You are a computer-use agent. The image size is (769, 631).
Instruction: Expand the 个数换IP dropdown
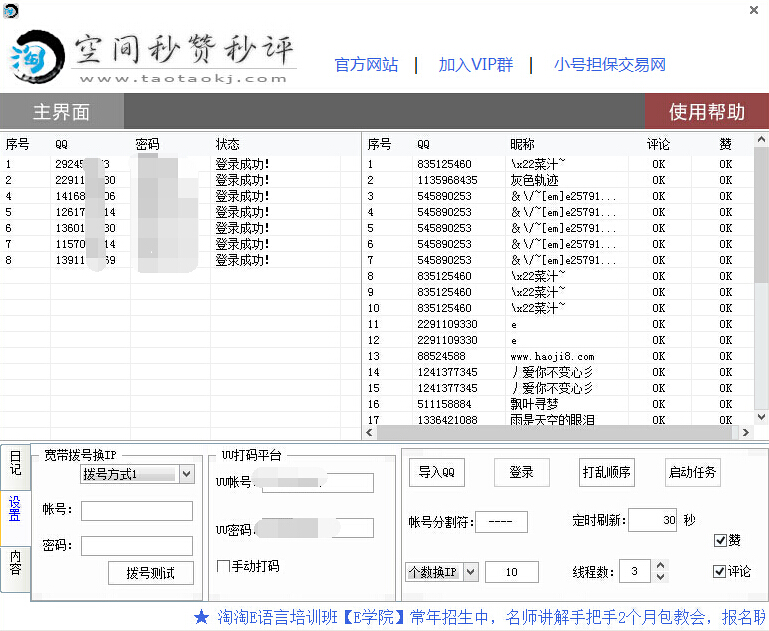click(x=471, y=572)
